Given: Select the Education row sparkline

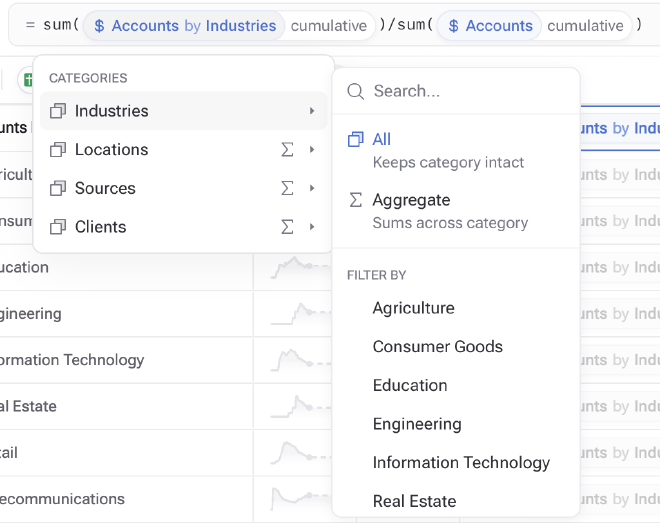Looking at the screenshot, I should [300, 267].
